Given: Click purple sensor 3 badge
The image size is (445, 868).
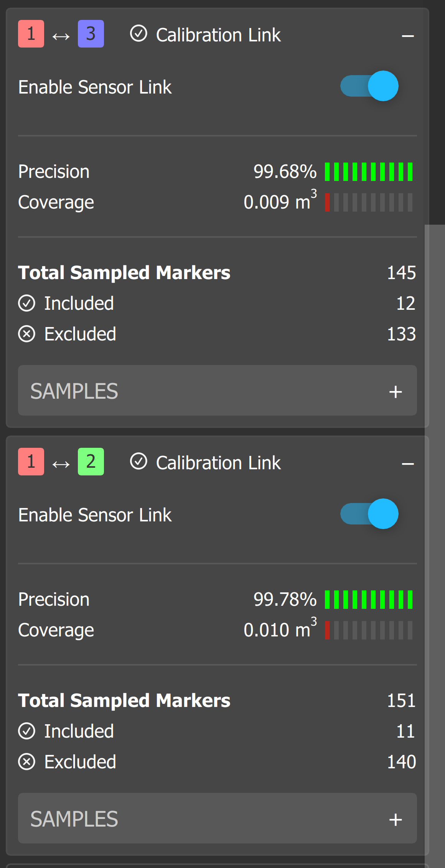Looking at the screenshot, I should (x=91, y=34).
